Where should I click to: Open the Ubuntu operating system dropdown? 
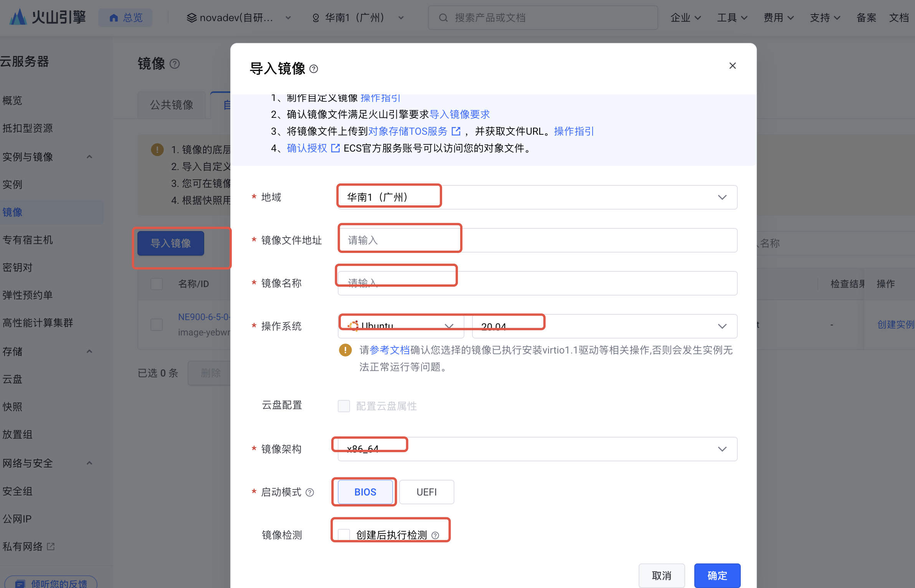click(x=401, y=326)
